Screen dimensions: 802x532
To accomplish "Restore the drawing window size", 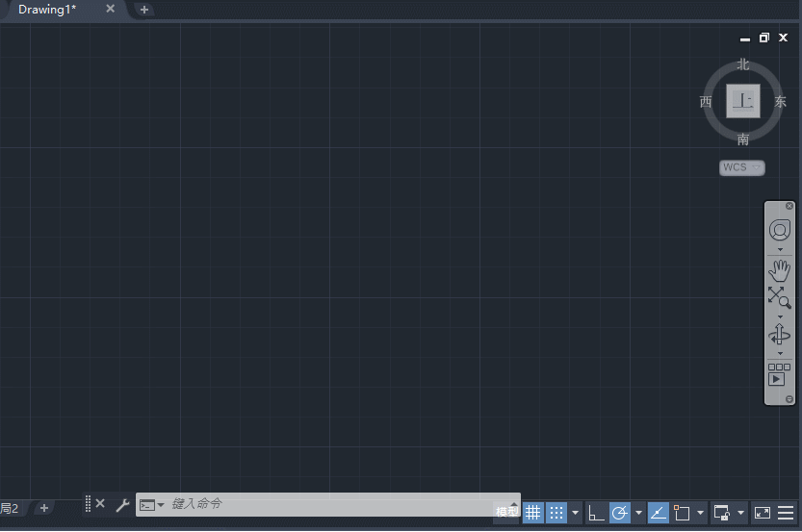I will (x=764, y=38).
